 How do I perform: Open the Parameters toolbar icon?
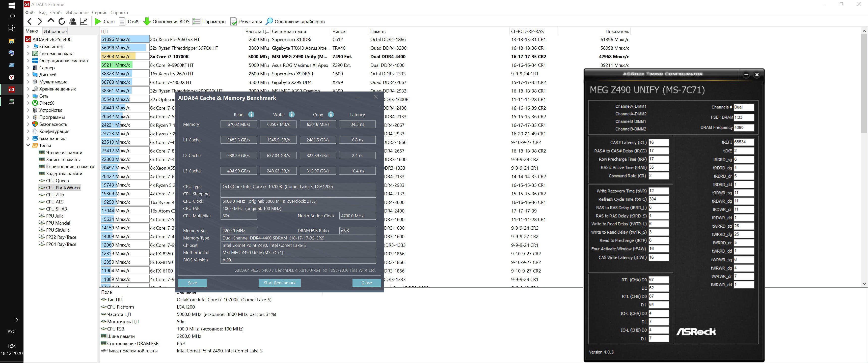197,21
